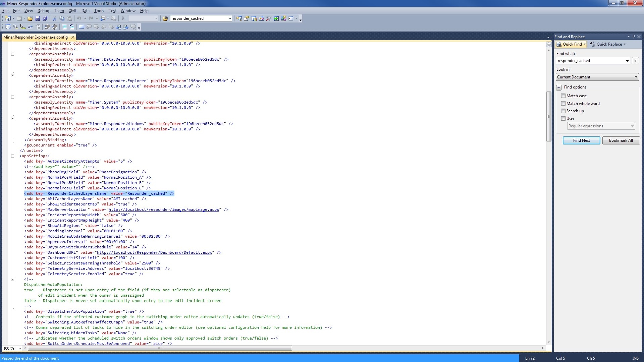Click the Command Window icon on the toolbar
The width and height of the screenshot is (644, 362).
(x=290, y=18)
